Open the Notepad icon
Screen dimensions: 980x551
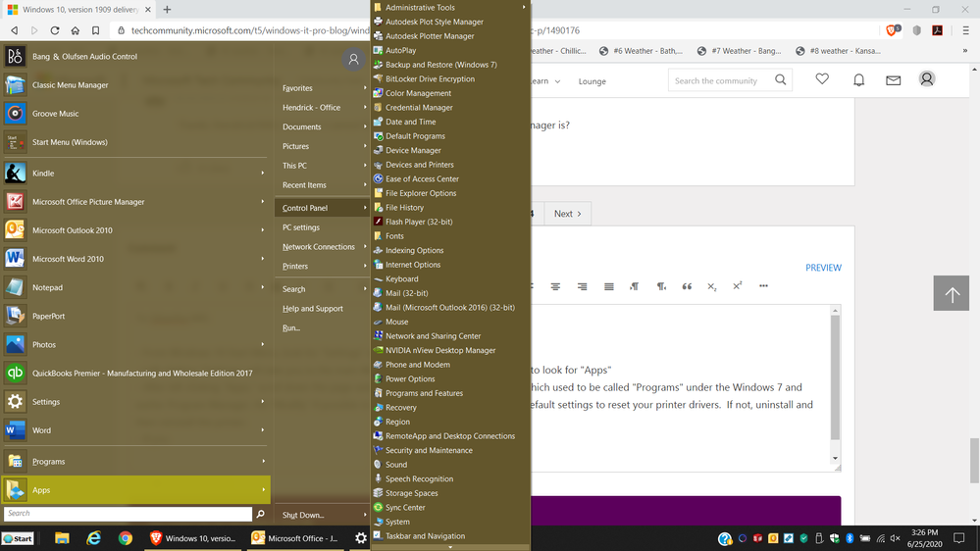tap(15, 287)
